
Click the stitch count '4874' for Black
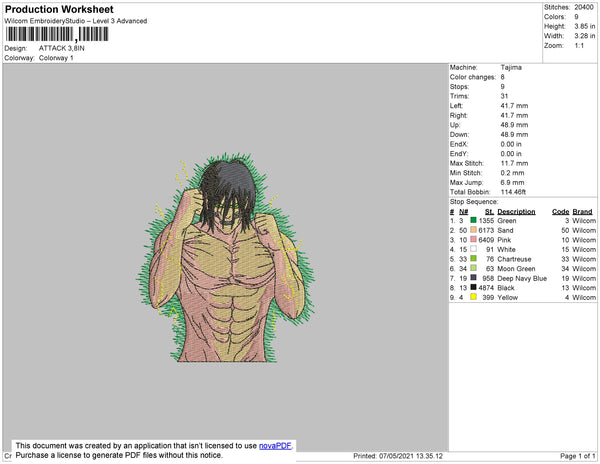click(x=486, y=288)
